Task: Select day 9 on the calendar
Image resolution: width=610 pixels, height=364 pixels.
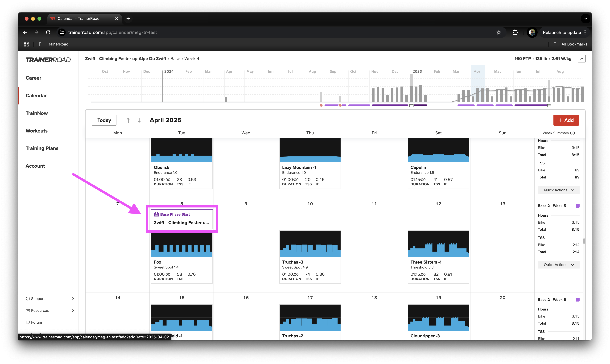Action: 246,204
